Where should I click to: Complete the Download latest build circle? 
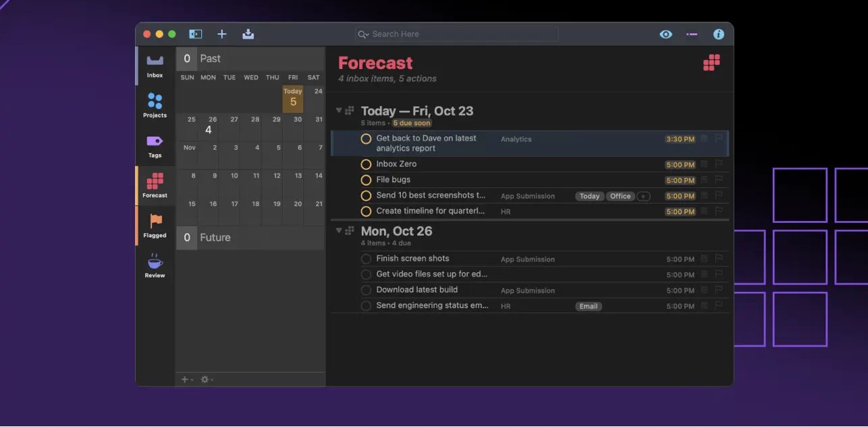[366, 290]
